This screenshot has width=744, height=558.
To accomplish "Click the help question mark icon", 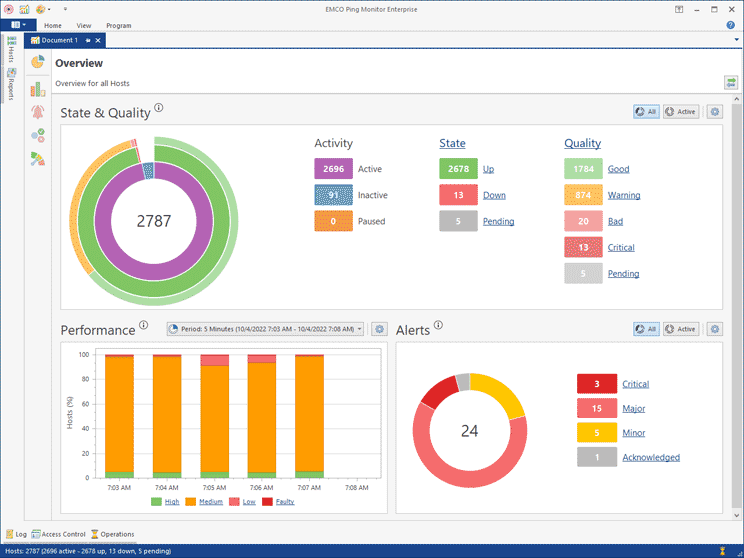I will pyautogui.click(x=731, y=25).
